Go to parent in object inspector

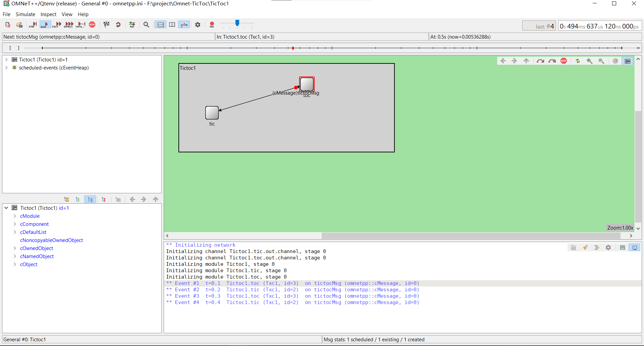tap(156, 199)
